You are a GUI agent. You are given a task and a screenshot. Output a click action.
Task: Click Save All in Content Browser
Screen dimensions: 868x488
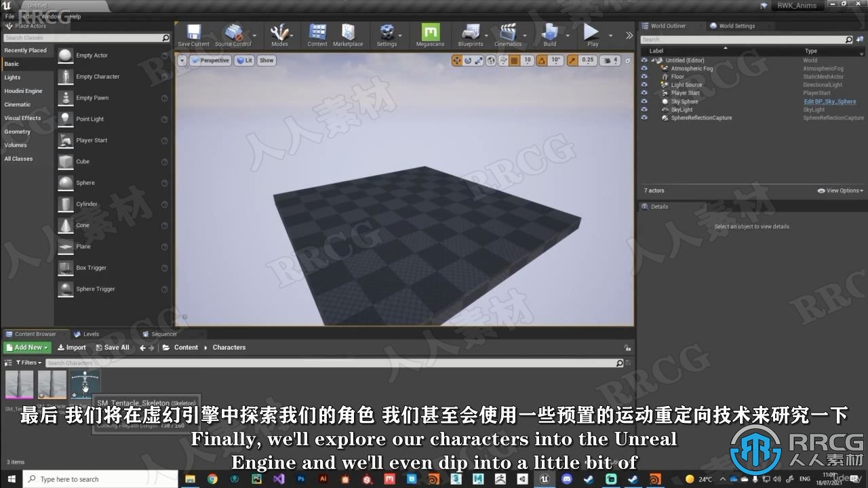coord(112,348)
